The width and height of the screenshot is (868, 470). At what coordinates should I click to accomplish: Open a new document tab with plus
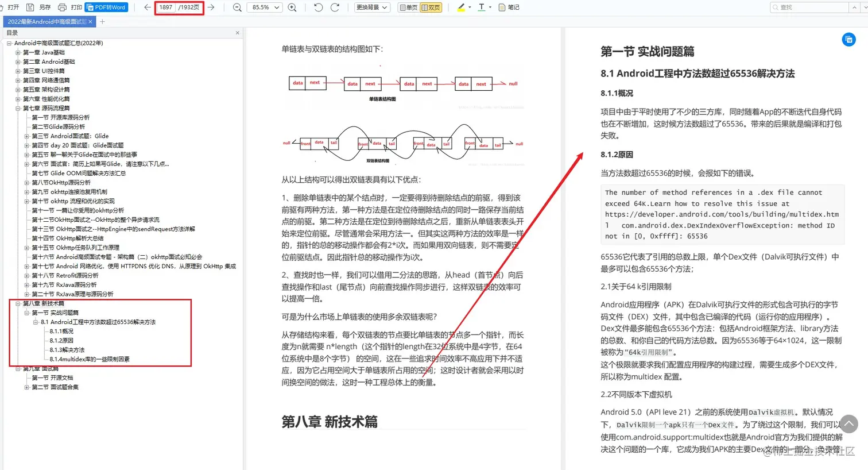pyautogui.click(x=102, y=21)
